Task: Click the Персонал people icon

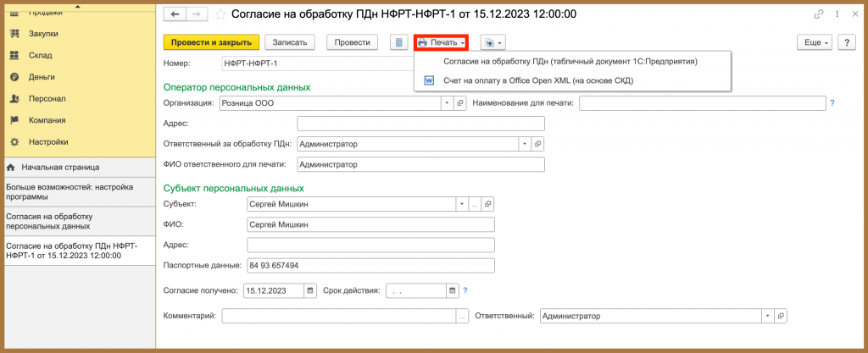Action: tap(15, 98)
